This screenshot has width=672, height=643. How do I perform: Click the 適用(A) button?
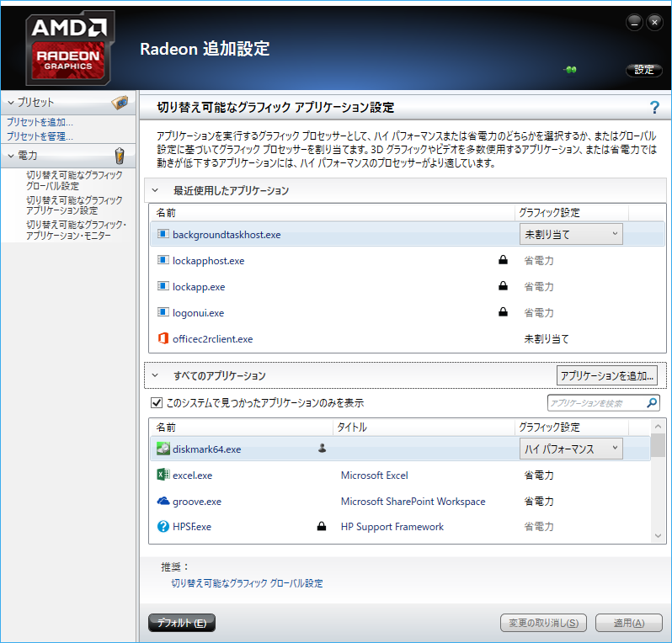629,623
